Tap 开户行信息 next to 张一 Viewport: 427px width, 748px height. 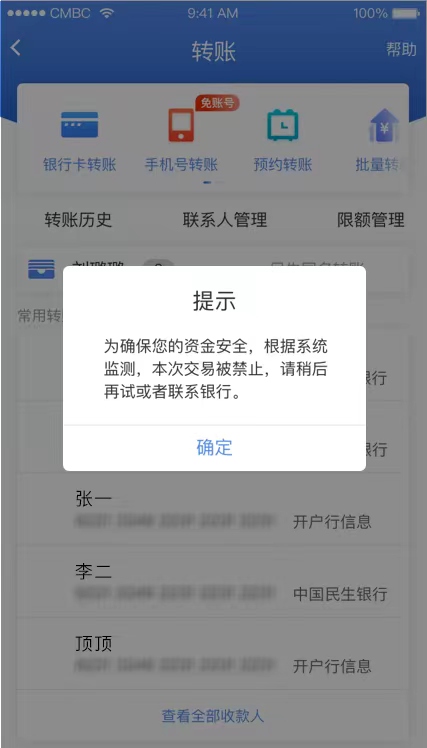coord(332,522)
